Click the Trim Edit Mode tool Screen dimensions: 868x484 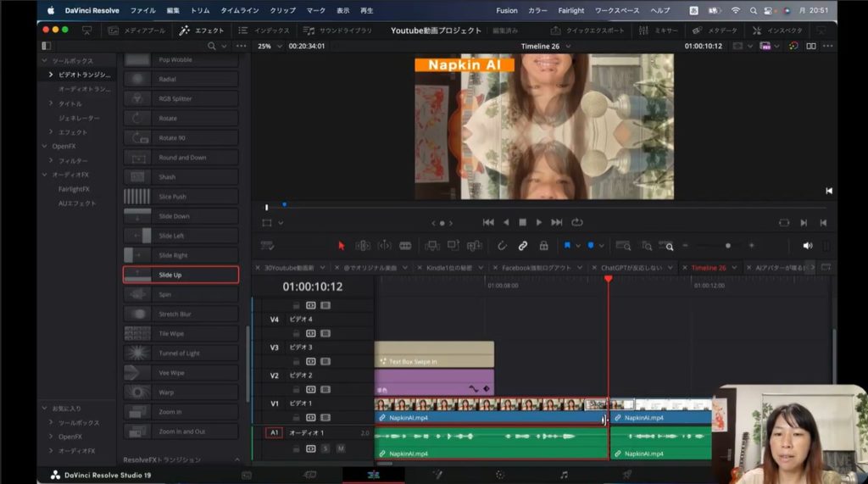[x=363, y=246]
